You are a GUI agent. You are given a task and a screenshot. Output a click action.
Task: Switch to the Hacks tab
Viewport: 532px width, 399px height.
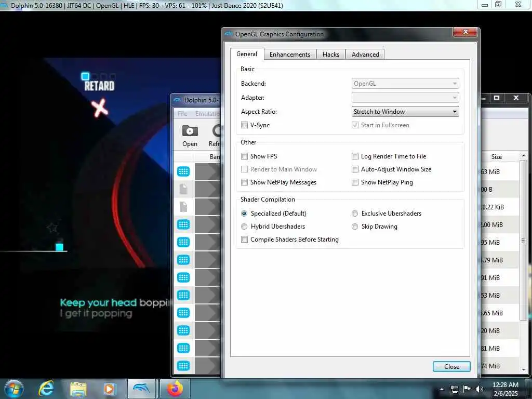click(331, 54)
